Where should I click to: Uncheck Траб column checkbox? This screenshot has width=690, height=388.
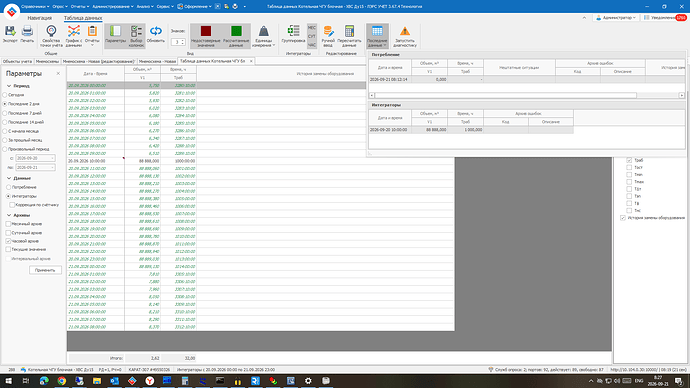pos(629,160)
